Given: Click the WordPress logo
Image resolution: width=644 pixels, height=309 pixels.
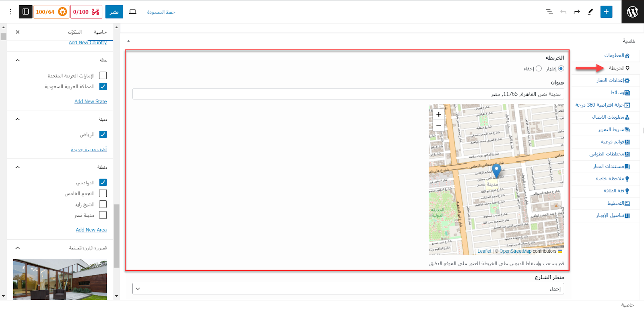Looking at the screenshot, I should coord(633,12).
